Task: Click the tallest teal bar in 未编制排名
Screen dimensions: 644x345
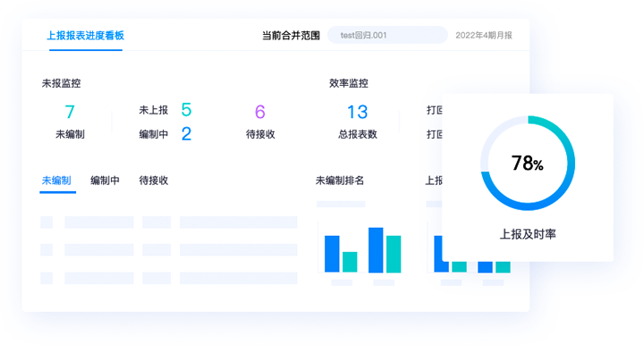Action: coord(394,255)
